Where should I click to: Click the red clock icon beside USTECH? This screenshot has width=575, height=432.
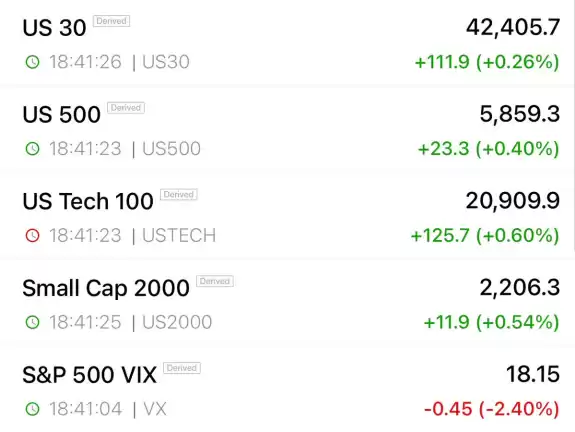(x=33, y=235)
